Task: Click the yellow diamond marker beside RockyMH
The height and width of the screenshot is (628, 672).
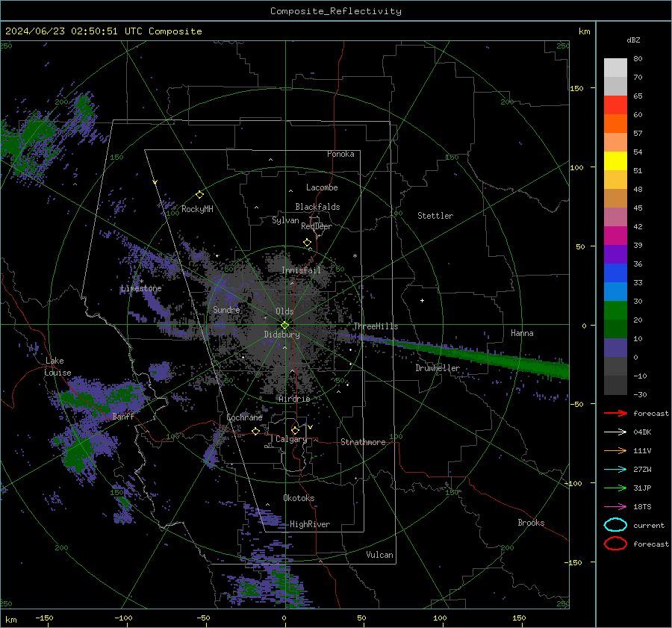Action: click(199, 195)
